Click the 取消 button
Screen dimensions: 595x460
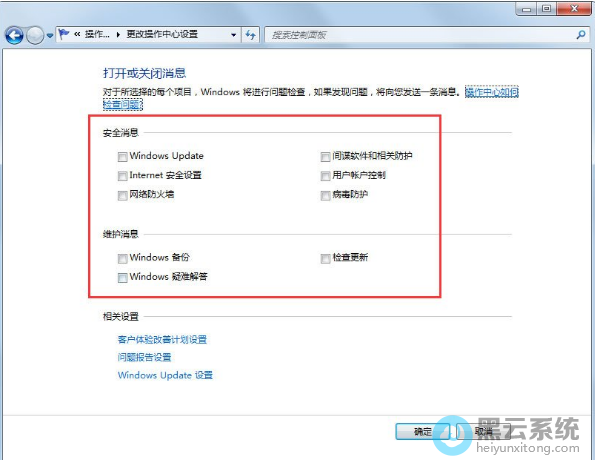pos(484,432)
